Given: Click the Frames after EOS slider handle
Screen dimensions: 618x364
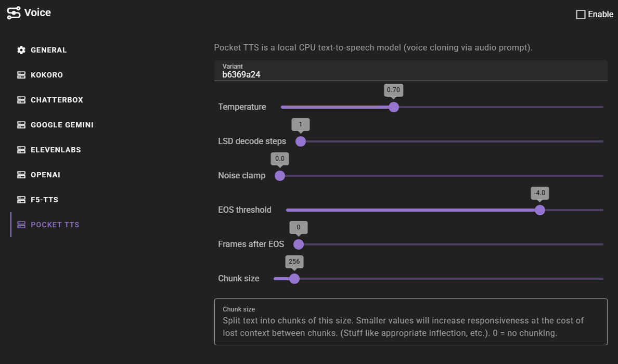Looking at the screenshot, I should (299, 244).
